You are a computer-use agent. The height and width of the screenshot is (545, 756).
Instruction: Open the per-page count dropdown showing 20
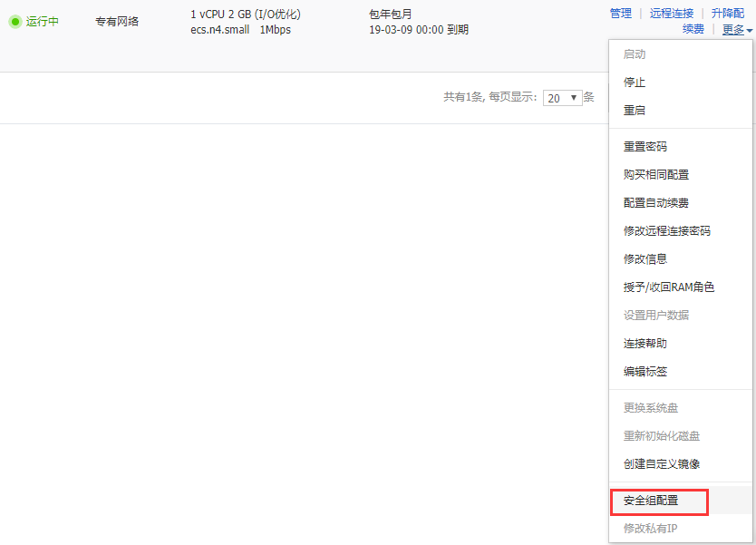[563, 98]
